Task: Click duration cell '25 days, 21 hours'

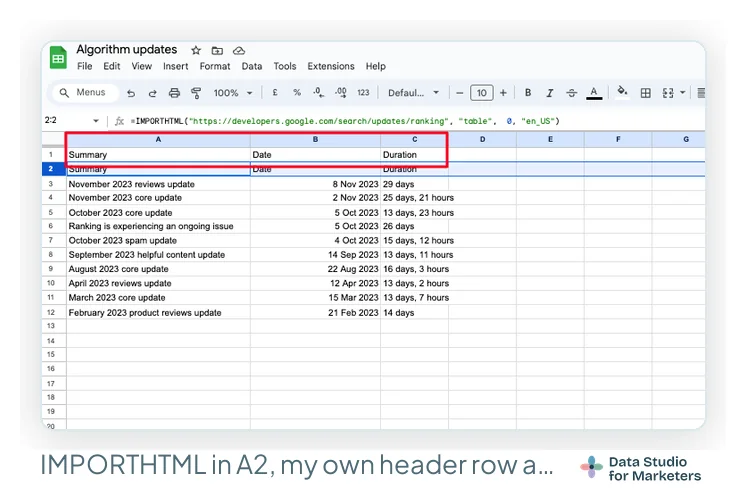Action: click(x=414, y=198)
